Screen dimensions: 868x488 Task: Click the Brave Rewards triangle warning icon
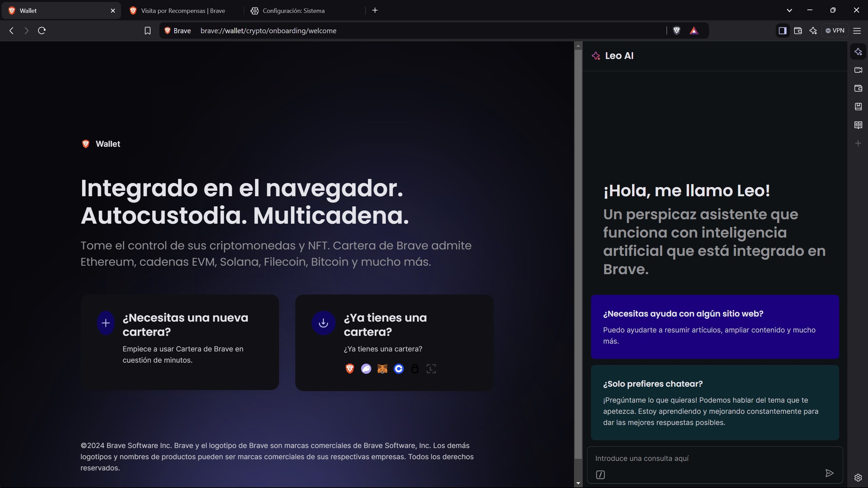tap(693, 30)
